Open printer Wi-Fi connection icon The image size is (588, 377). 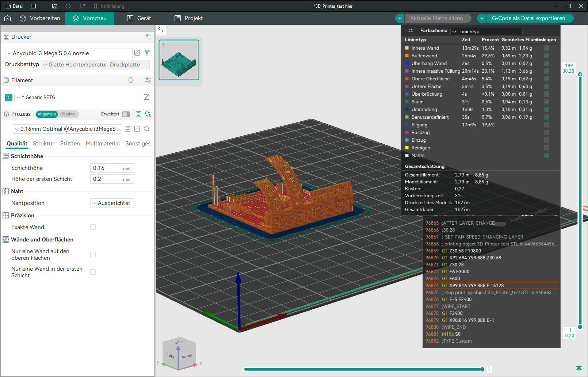coord(147,53)
